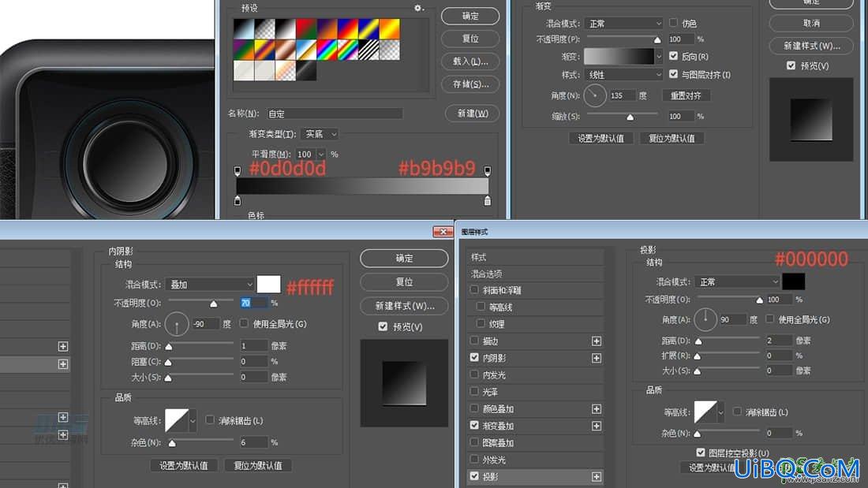Open 渐变类型 实底 dropdown

click(x=320, y=134)
